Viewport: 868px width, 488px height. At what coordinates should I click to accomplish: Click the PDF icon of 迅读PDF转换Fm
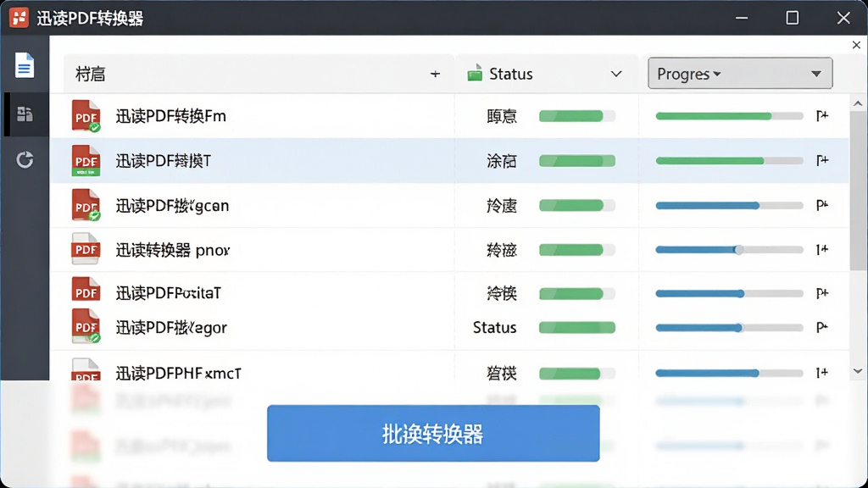pos(86,115)
